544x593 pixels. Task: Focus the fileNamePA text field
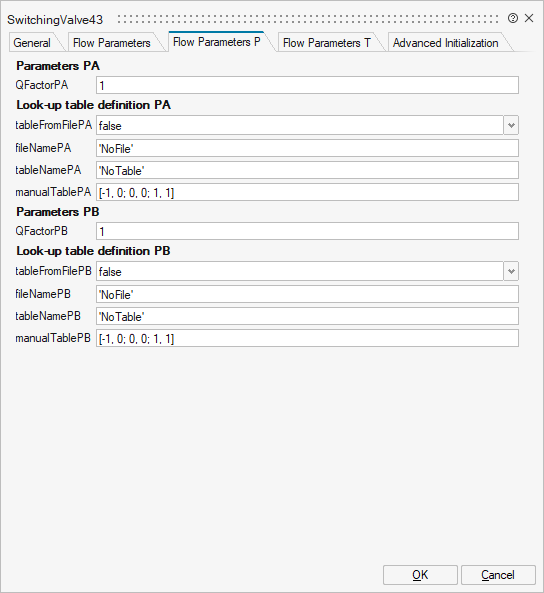coord(307,148)
